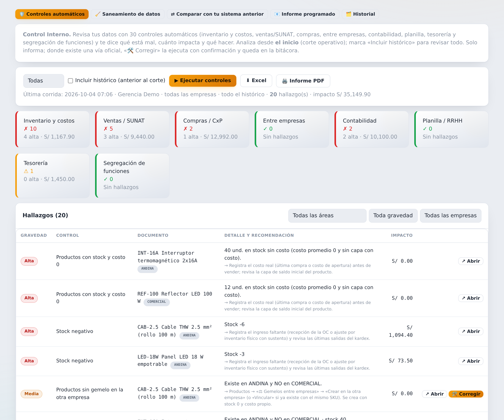
Task: Click the printer icon on Informe PDF
Action: pos(285,81)
